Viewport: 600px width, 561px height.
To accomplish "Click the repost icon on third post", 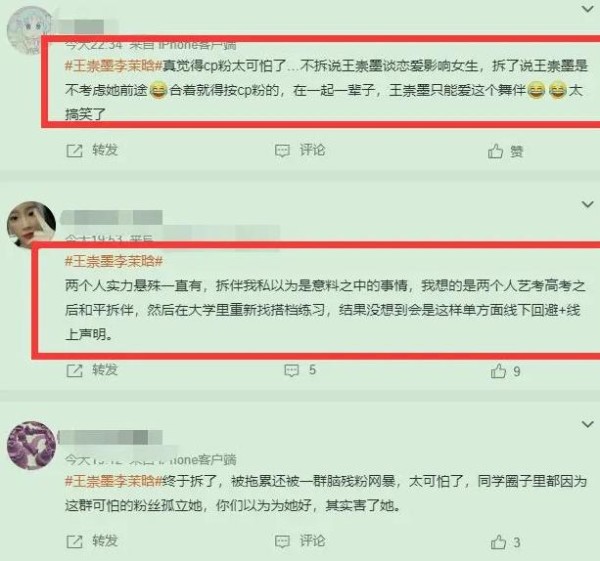I will pos(74,541).
